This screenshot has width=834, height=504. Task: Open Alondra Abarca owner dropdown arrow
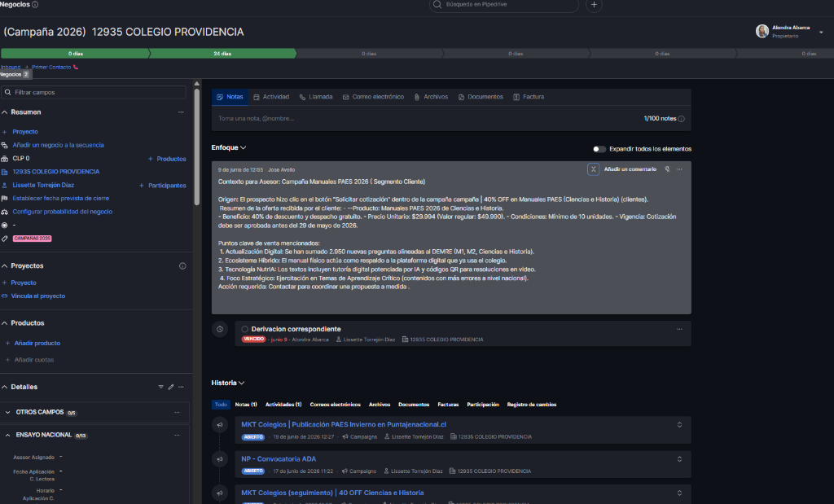pos(821,33)
